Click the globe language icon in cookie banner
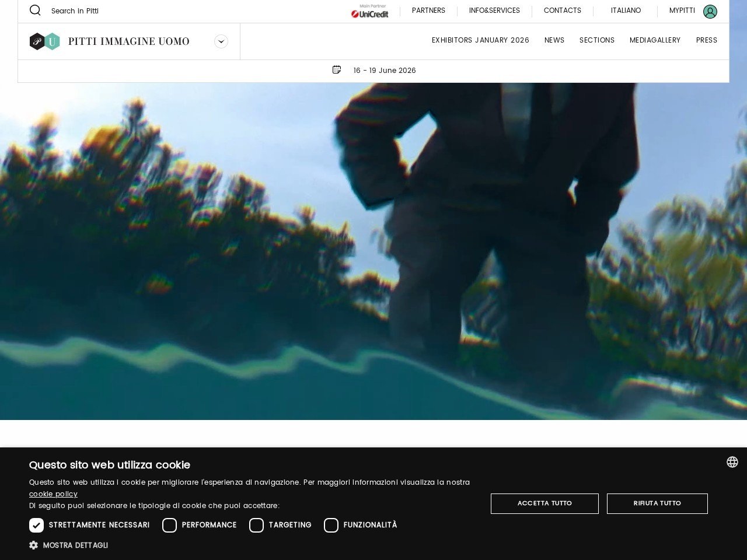The width and height of the screenshot is (747, 560). click(x=732, y=462)
